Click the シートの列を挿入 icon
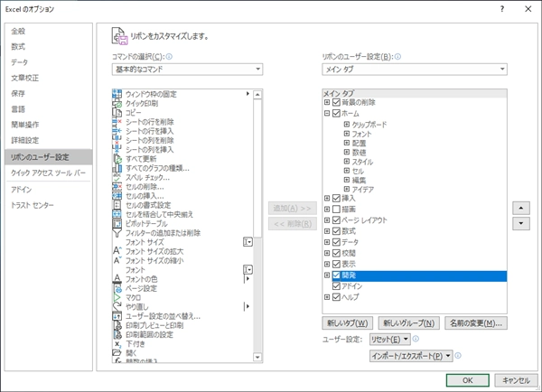This screenshot has height=392, width=542. coord(117,149)
